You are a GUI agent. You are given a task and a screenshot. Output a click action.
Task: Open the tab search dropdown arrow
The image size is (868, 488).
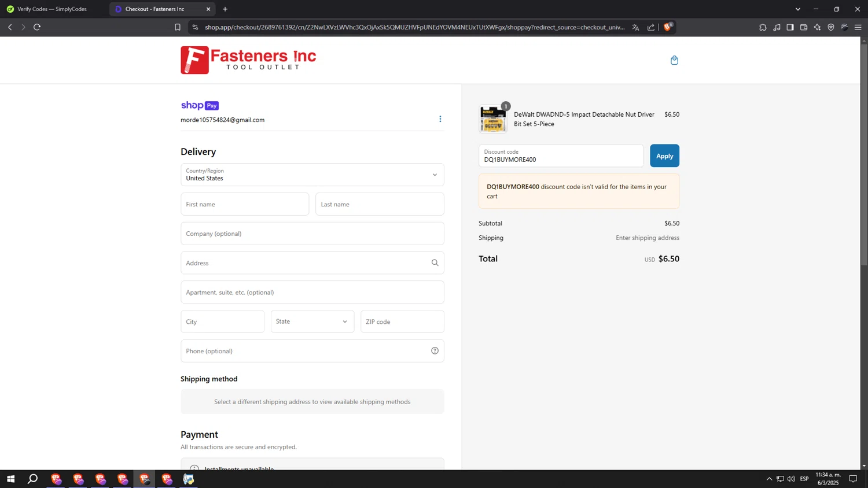(798, 9)
